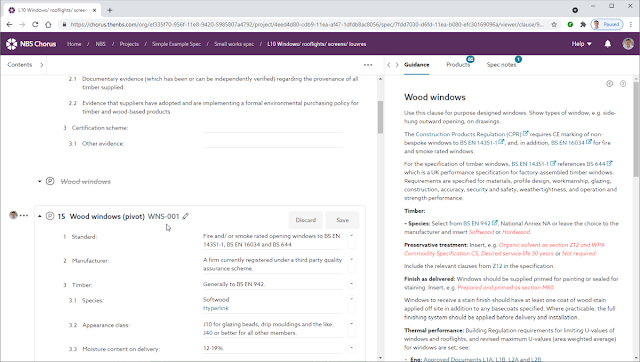Open the Timber value dropdown
The image size is (640, 362).
point(351,284)
